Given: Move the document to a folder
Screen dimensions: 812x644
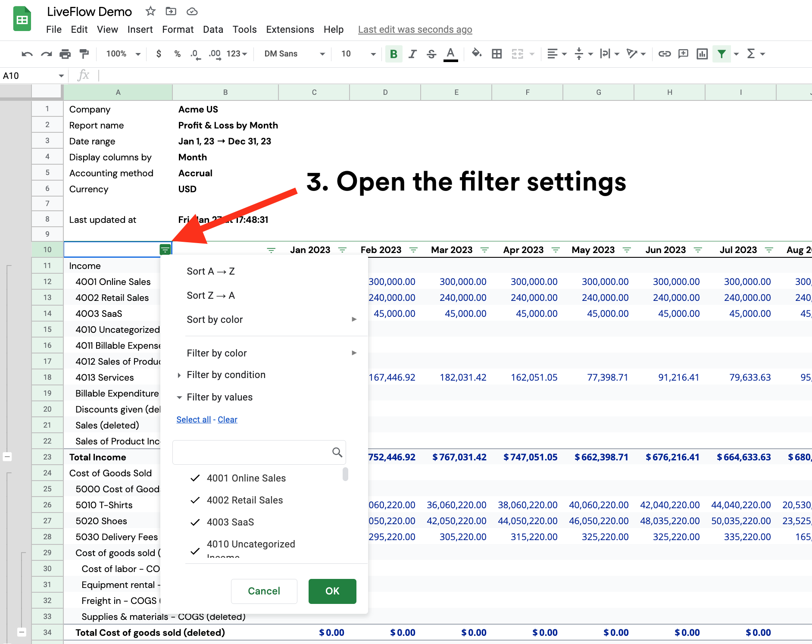Looking at the screenshot, I should coord(171,11).
